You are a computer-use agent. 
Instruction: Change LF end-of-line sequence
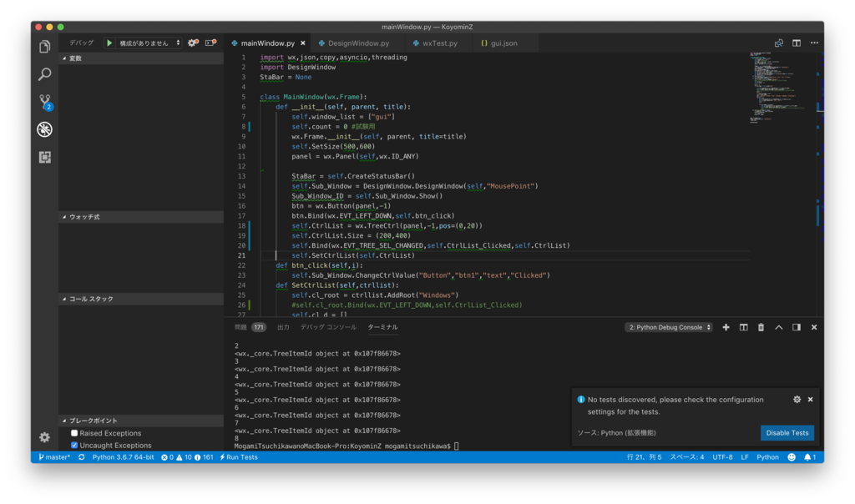coord(744,457)
